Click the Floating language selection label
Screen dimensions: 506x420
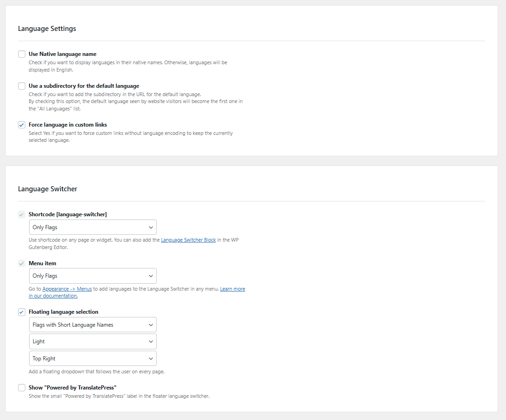pos(64,312)
